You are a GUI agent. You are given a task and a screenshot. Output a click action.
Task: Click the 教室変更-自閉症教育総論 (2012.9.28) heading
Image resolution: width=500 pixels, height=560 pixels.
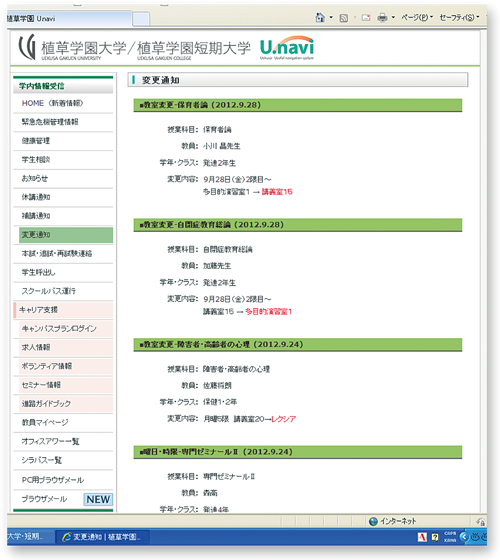click(298, 225)
